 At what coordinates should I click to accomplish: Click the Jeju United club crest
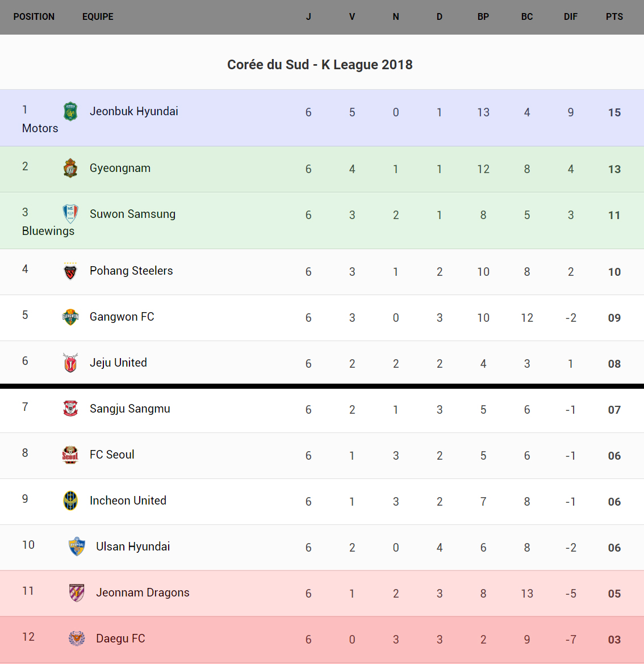tap(70, 363)
